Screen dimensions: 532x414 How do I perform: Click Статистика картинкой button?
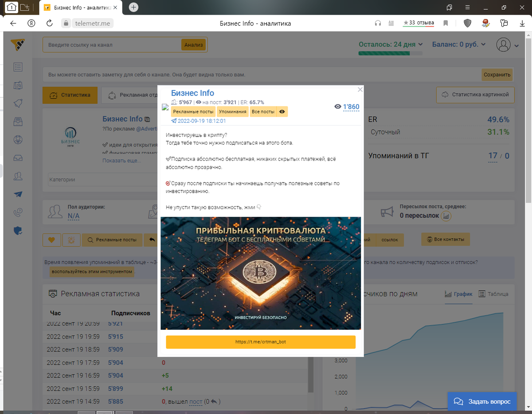pos(475,94)
